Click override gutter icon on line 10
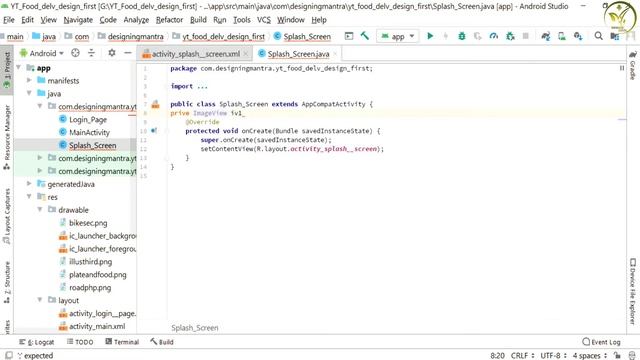Image resolution: width=640 pixels, height=360 pixels. 154,131
